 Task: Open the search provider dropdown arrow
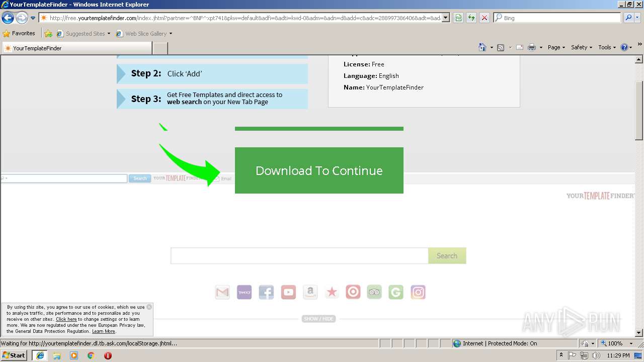coord(637,18)
